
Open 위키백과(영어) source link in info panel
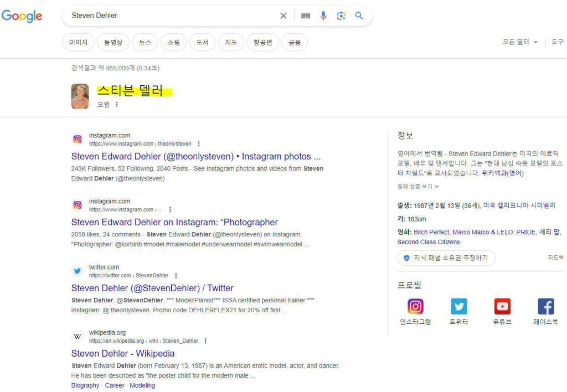point(503,173)
